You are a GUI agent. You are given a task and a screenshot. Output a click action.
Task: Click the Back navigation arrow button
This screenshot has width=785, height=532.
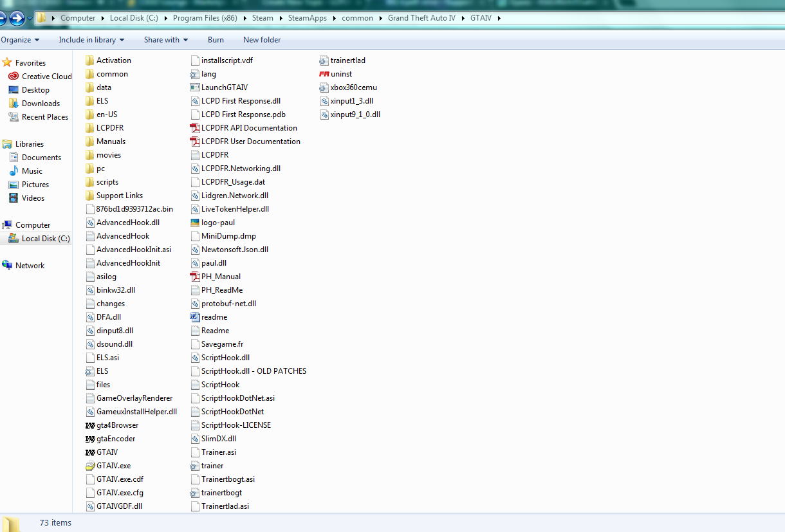(x=2, y=19)
